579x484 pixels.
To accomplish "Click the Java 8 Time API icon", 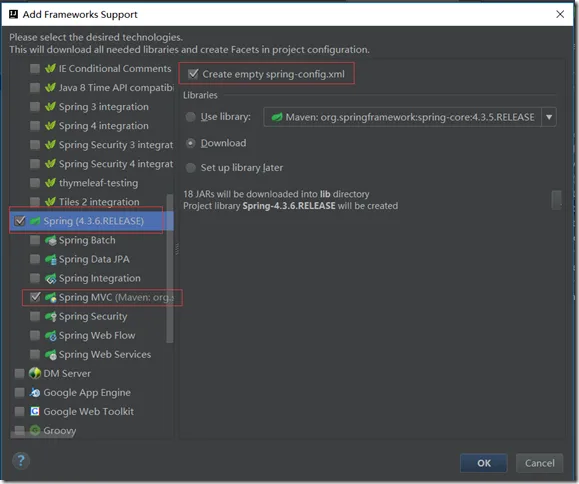I will pos(50,87).
